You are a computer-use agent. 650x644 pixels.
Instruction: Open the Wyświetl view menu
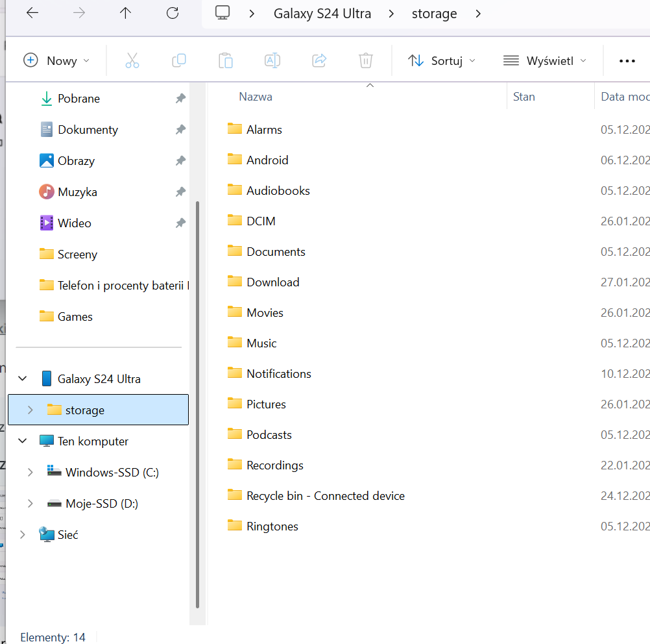[x=545, y=61]
